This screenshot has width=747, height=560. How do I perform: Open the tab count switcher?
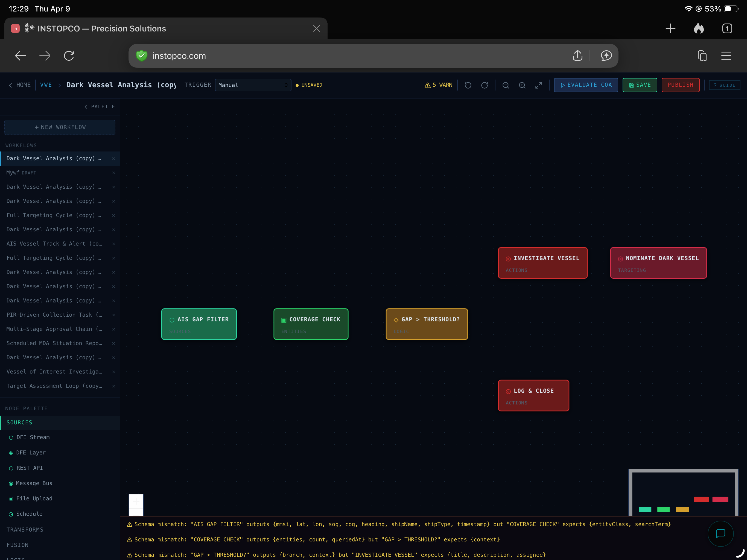point(727,28)
